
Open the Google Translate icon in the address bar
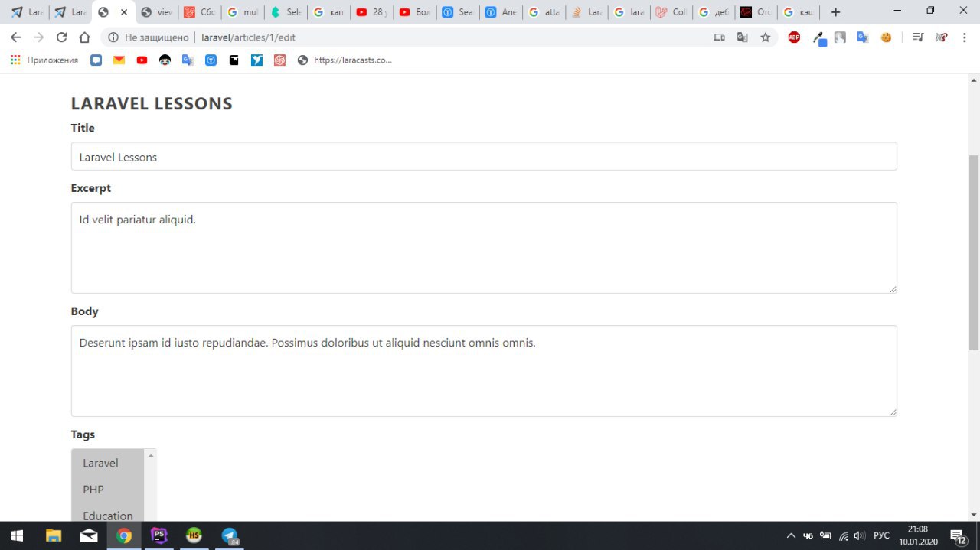(x=742, y=37)
